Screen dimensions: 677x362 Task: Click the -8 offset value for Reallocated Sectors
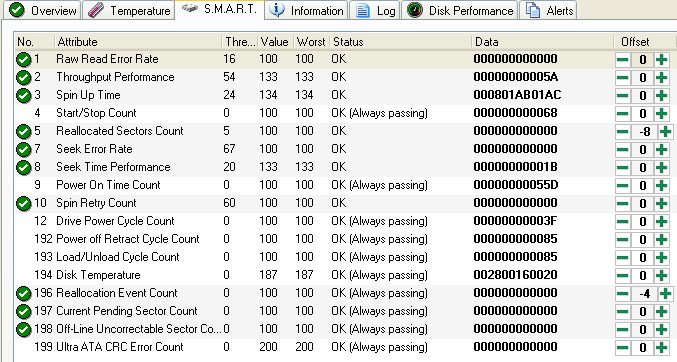(644, 132)
